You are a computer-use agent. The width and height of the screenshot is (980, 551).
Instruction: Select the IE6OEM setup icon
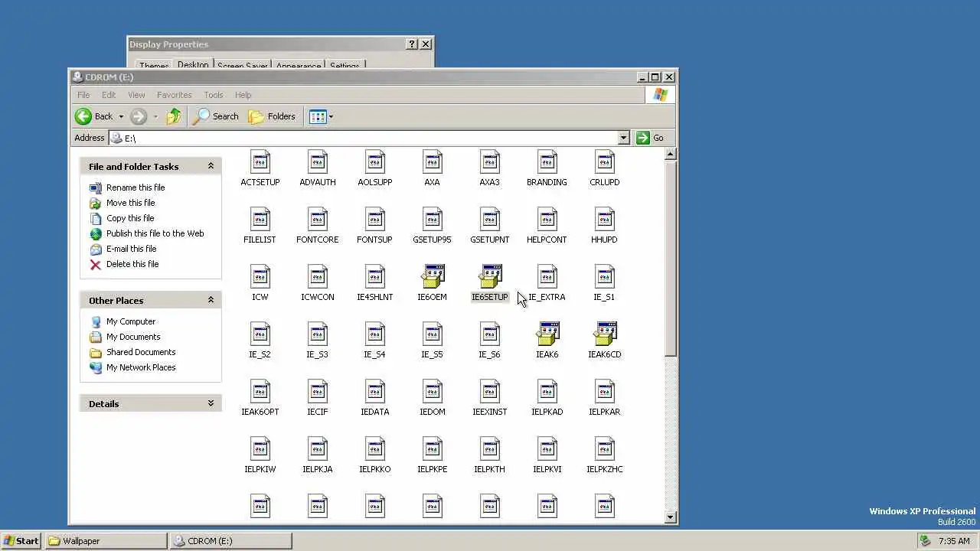433,277
